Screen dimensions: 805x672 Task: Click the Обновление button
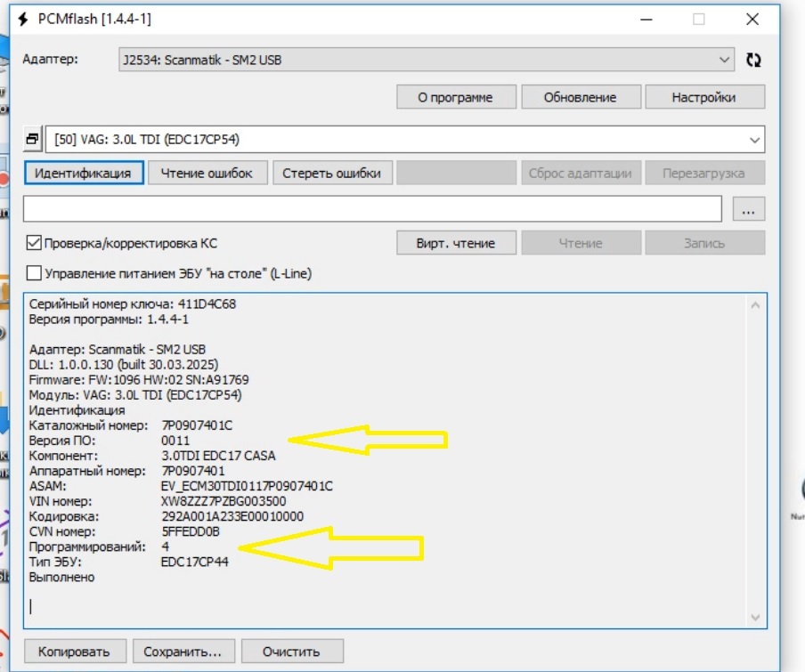pos(581,97)
